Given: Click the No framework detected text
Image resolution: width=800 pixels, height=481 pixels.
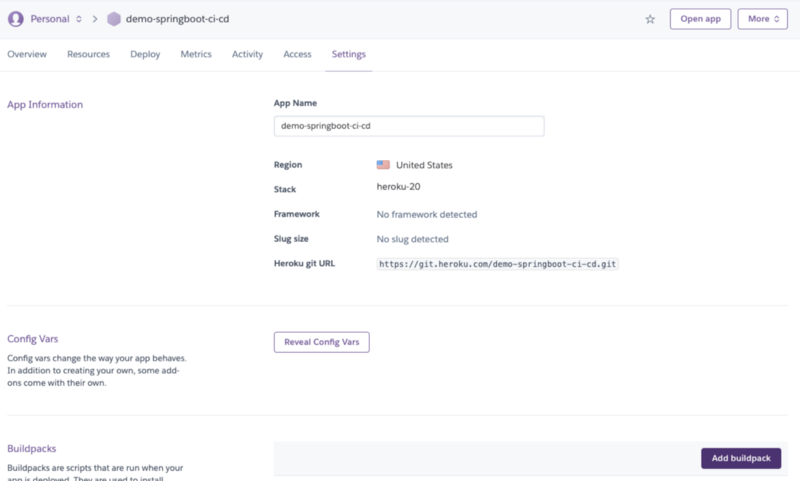Looking at the screenshot, I should pos(427,215).
